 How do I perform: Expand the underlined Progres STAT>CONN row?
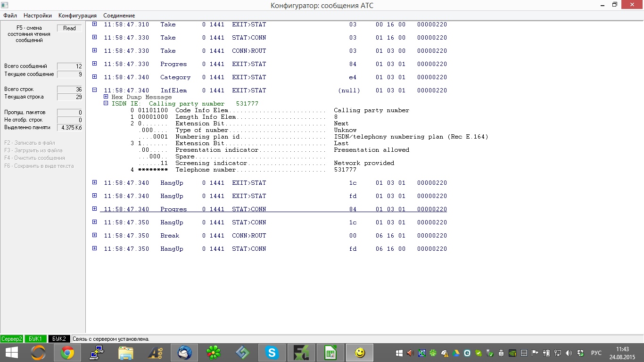pyautogui.click(x=94, y=209)
